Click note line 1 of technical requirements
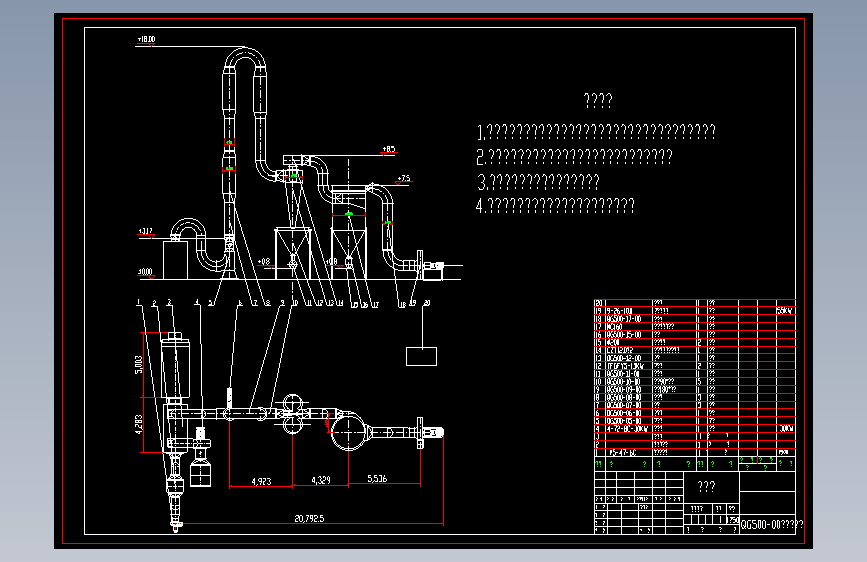This screenshot has height=562, width=867. click(596, 132)
